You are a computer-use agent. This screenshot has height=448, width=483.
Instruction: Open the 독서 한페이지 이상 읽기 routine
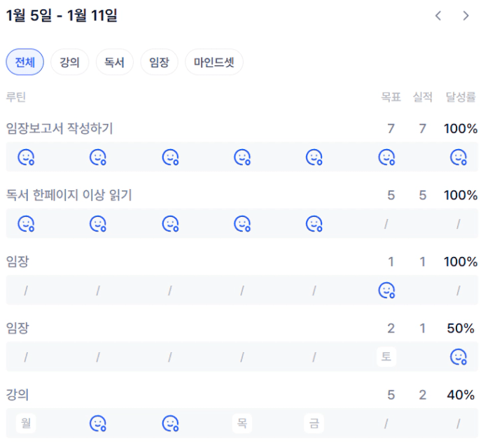tap(69, 195)
